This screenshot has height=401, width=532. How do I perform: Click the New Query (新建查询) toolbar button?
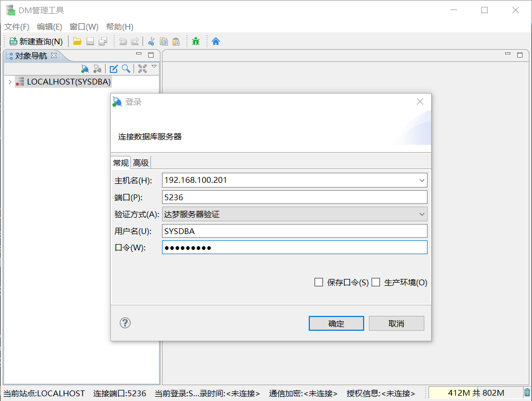[x=36, y=41]
